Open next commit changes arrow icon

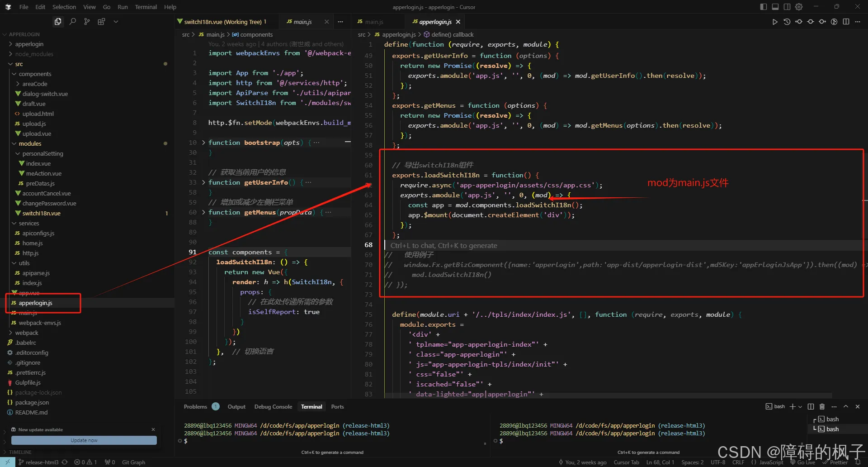pos(822,22)
